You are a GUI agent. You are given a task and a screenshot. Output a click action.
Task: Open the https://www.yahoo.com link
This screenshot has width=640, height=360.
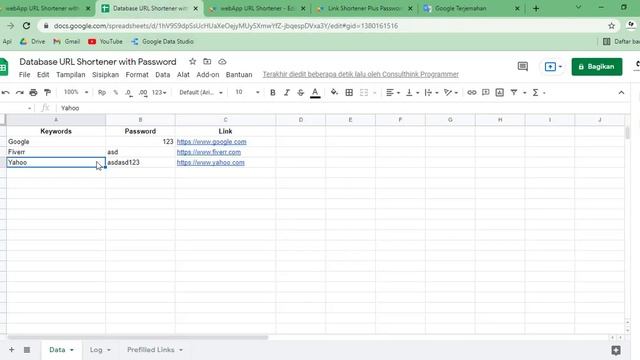pos(211,162)
